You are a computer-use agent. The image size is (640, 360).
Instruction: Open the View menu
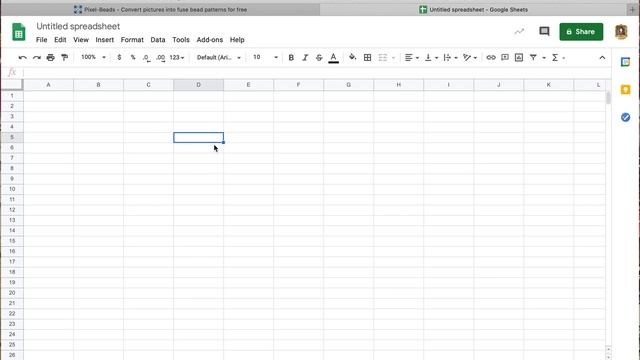pyautogui.click(x=81, y=40)
